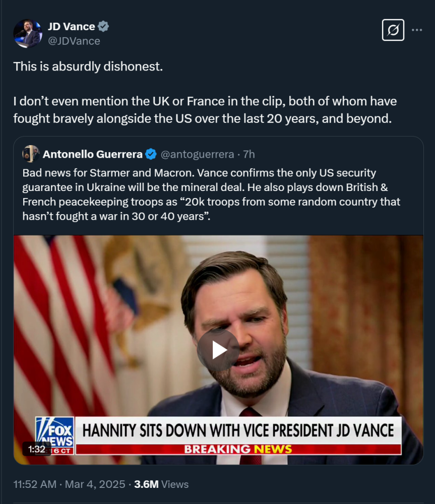435x504 pixels.
Task: View the 3.6M Views analytics
Action: (x=161, y=484)
